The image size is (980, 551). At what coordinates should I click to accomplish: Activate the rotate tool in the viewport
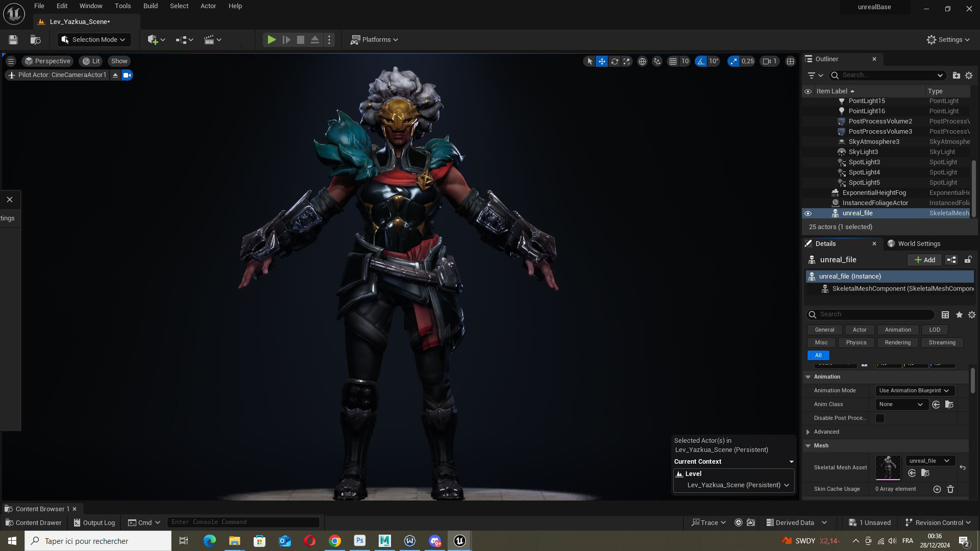coord(615,61)
